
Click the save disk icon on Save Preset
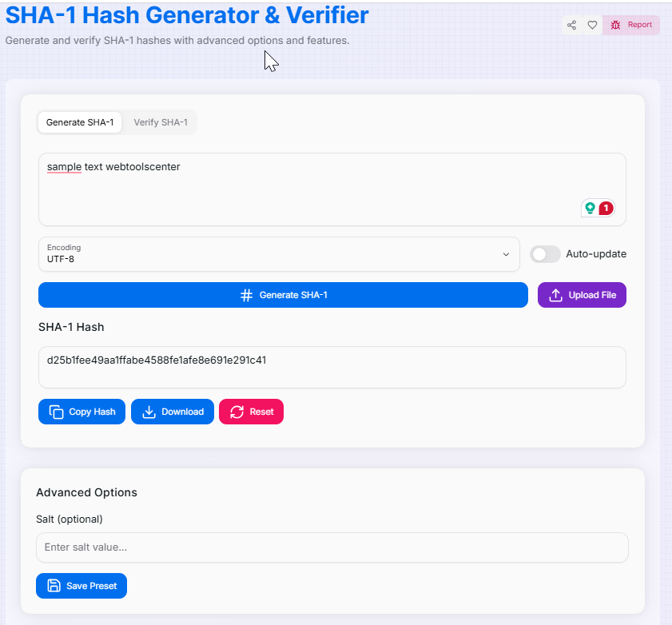(52, 586)
